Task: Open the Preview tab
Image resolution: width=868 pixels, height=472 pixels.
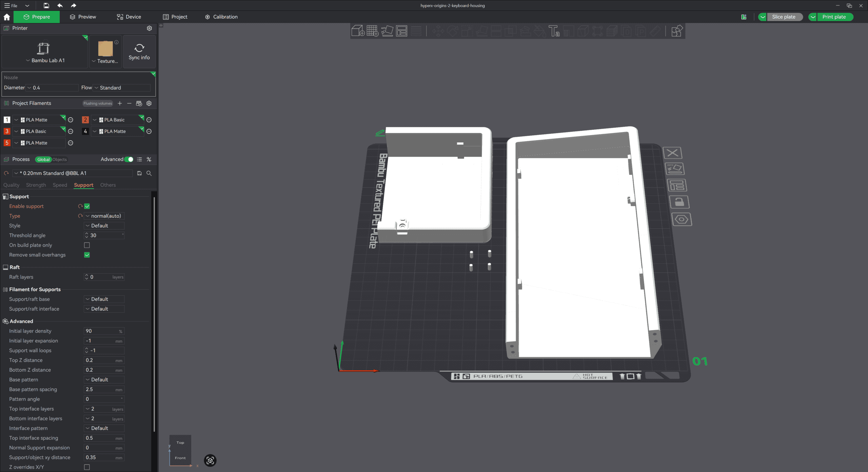Action: (83, 17)
